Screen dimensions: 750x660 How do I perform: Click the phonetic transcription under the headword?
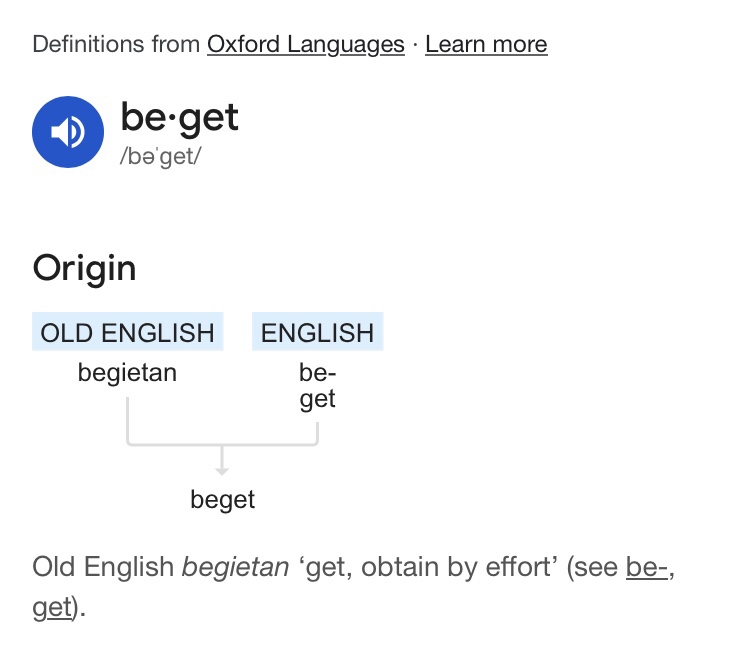161,158
